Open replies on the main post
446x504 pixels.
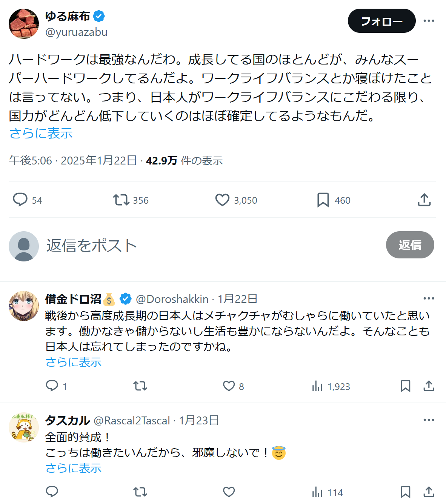point(20,200)
